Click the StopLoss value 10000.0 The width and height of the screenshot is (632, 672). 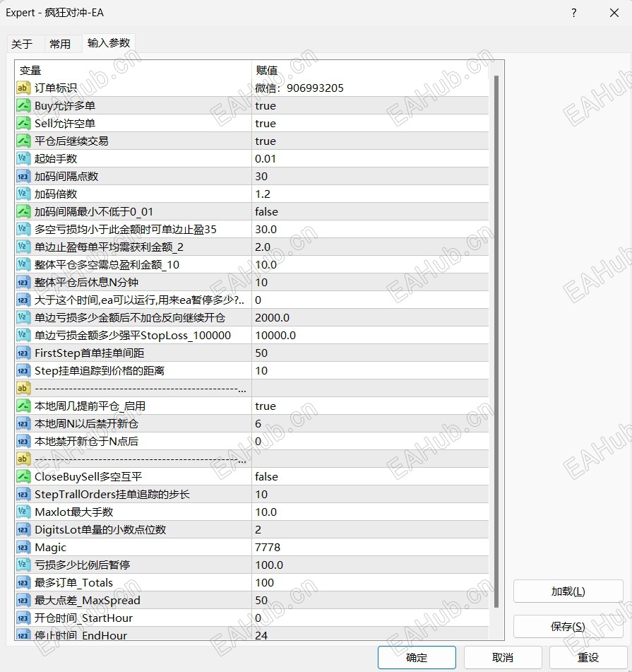275,335
